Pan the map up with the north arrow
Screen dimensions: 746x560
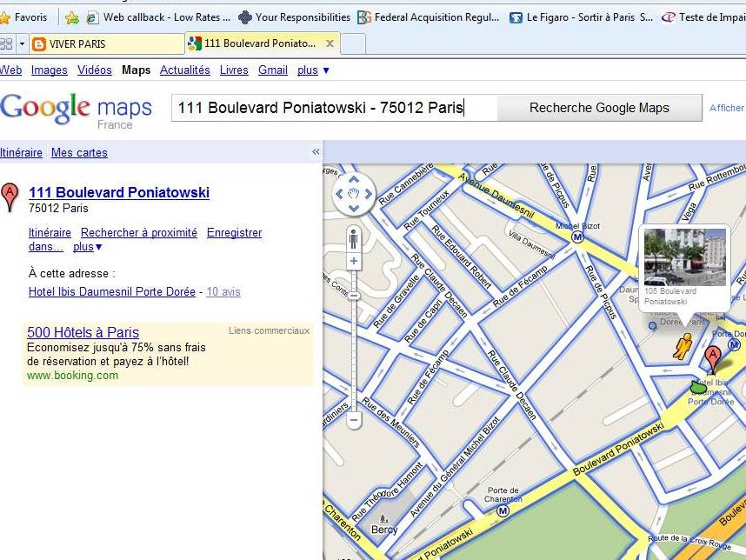point(354,181)
